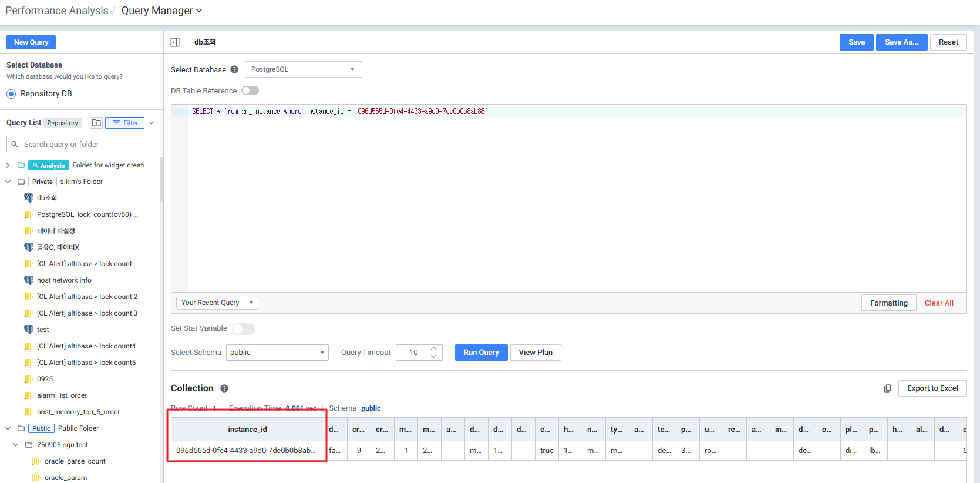Click the Run Query button
Viewport: 980px width, 483px height.
click(x=481, y=353)
